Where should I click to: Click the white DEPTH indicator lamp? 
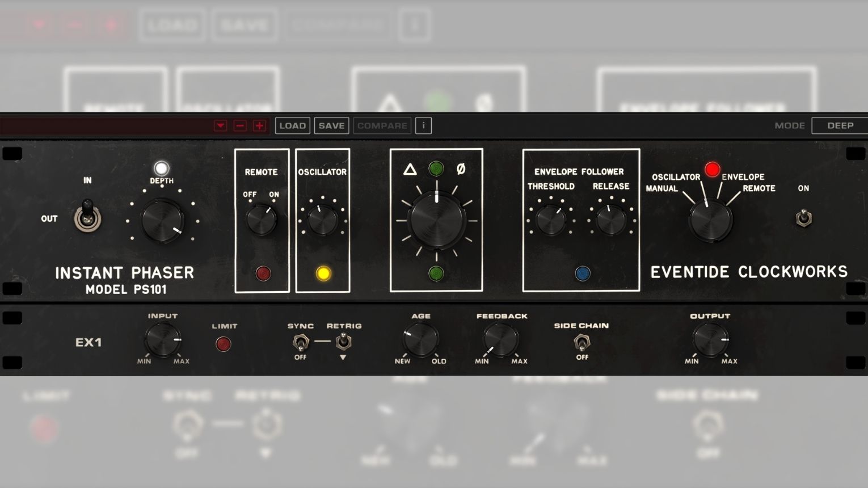click(162, 169)
